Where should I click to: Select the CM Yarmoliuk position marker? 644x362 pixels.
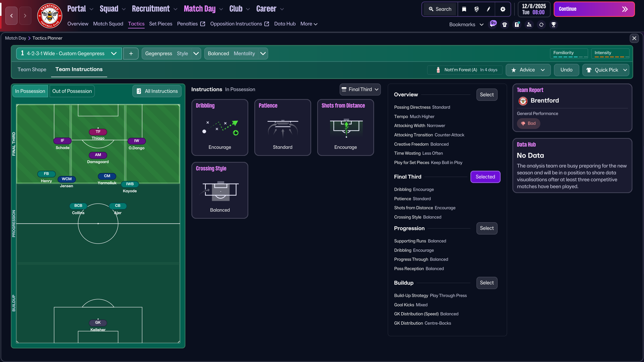point(107,176)
